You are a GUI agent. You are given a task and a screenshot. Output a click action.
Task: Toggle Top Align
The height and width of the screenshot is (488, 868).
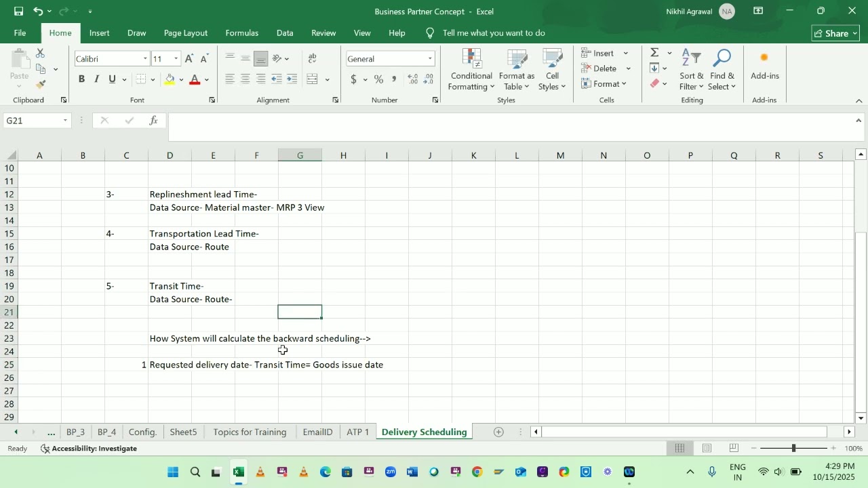(x=230, y=59)
